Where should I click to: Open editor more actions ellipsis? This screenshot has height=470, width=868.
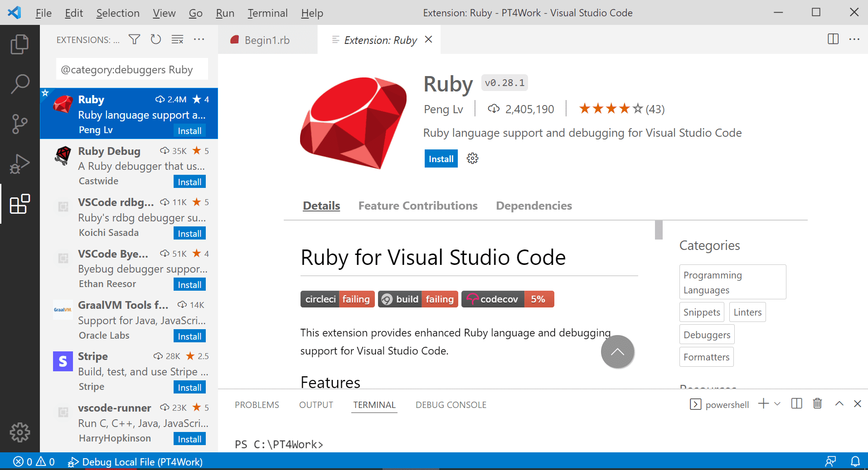(x=854, y=39)
